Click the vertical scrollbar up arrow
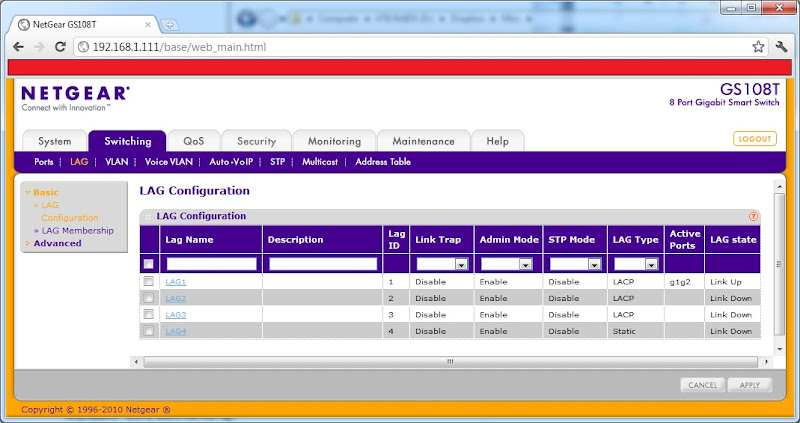The width and height of the screenshot is (800, 423). coord(780,186)
